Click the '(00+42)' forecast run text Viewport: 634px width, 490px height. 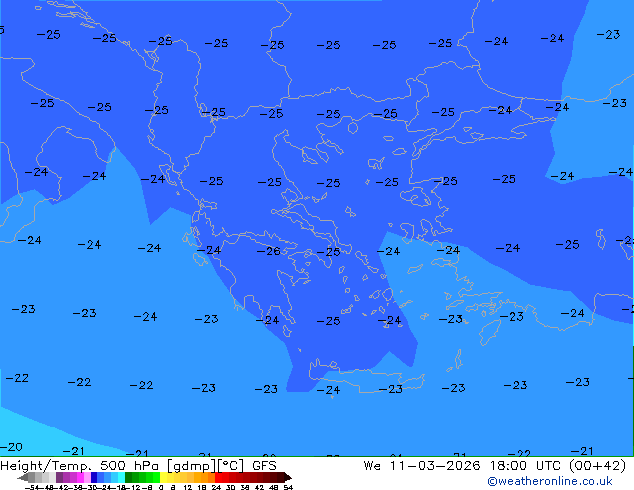598,466
